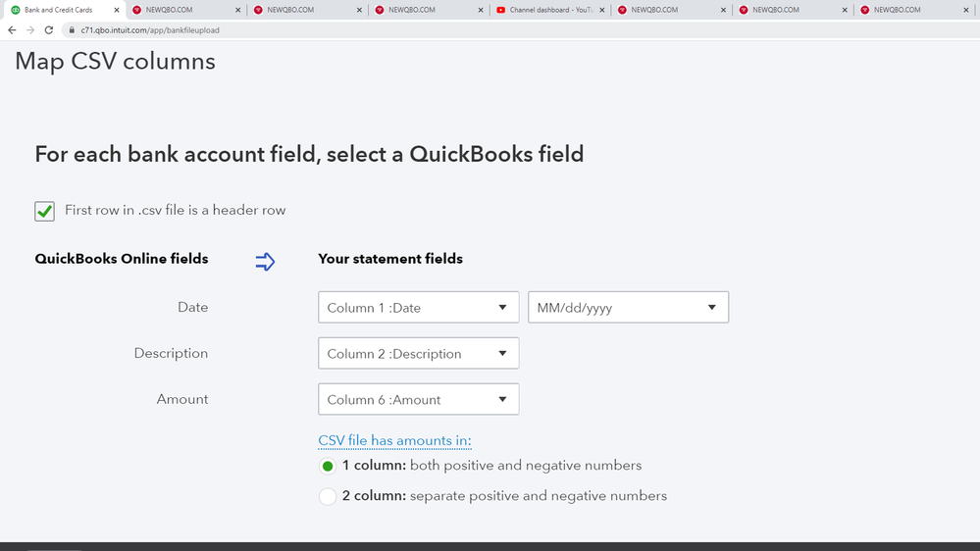Expand the Column 2 :Description dropdown
Viewport: 980px width, 551px height.
tap(418, 354)
